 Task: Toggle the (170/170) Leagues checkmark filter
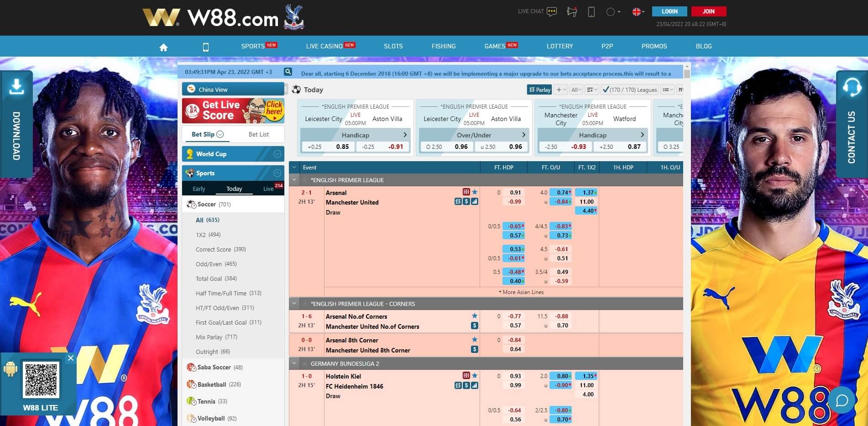[606, 89]
